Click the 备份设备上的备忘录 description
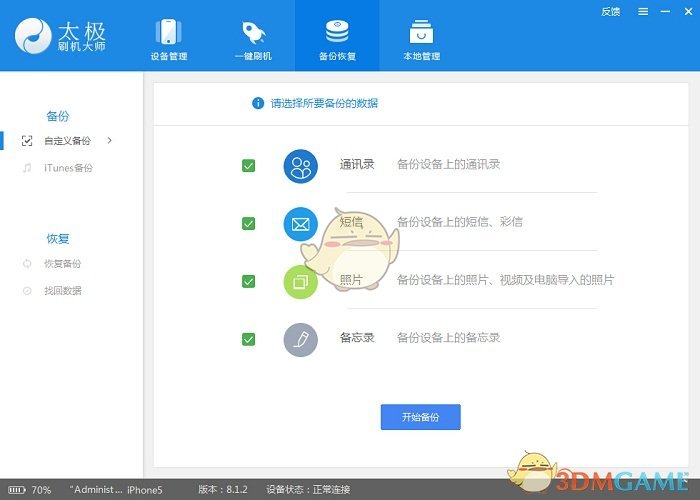 [449, 338]
